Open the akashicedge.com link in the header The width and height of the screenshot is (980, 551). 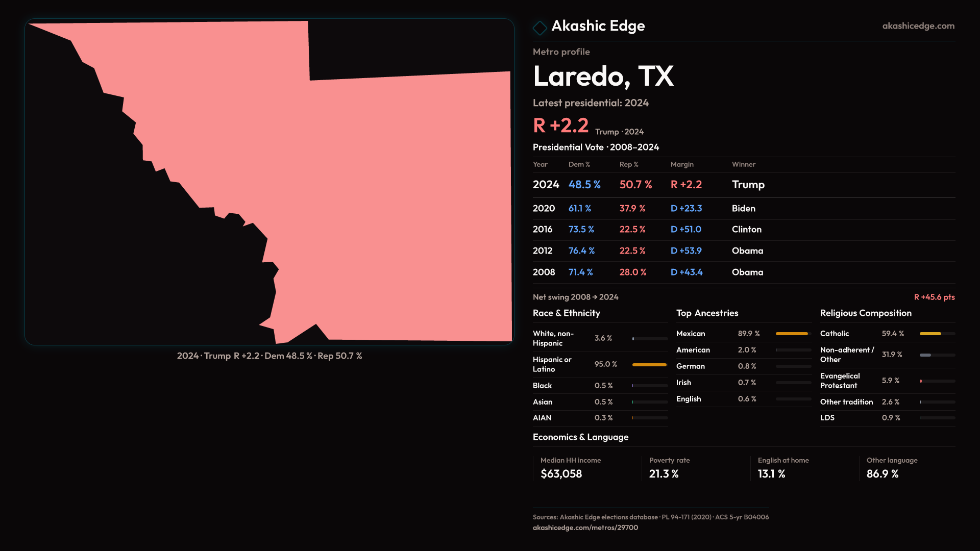(x=918, y=26)
